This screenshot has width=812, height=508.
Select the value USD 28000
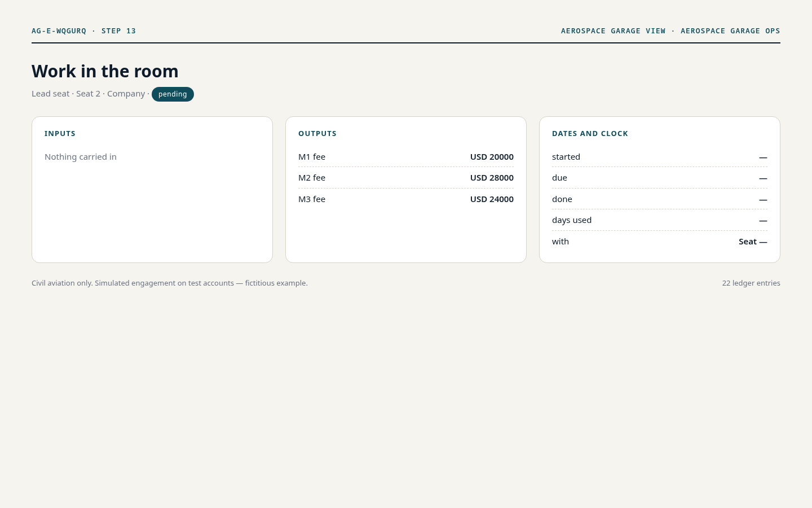point(492,178)
